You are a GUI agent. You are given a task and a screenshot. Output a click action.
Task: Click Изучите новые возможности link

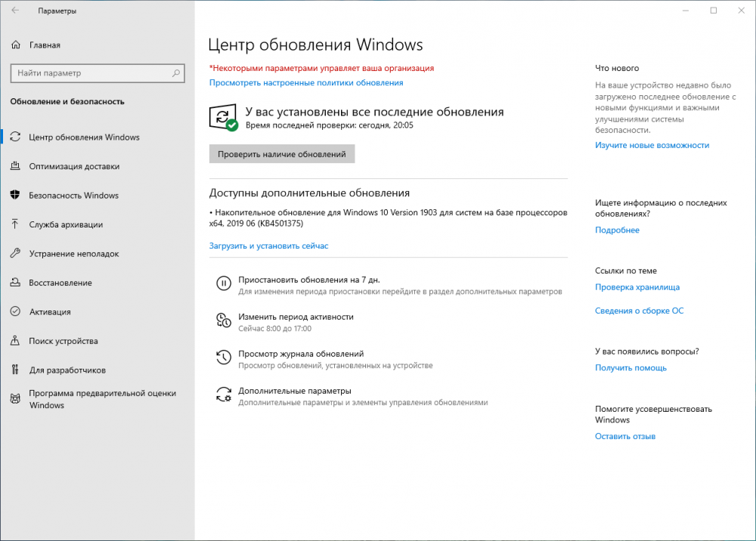tap(652, 146)
